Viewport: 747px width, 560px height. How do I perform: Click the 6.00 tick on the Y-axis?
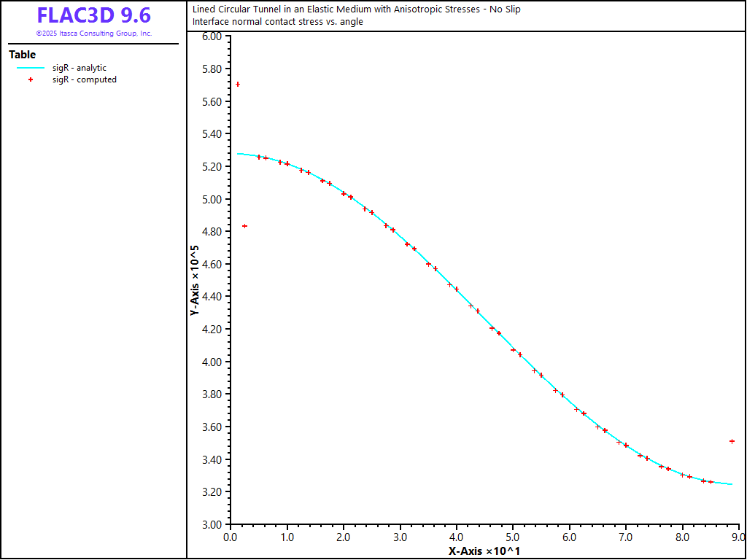click(211, 36)
